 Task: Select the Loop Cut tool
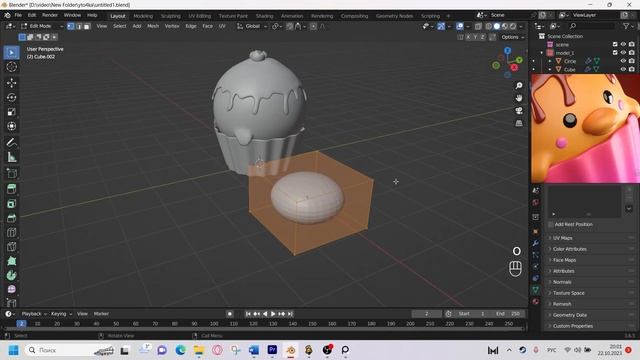(11, 232)
